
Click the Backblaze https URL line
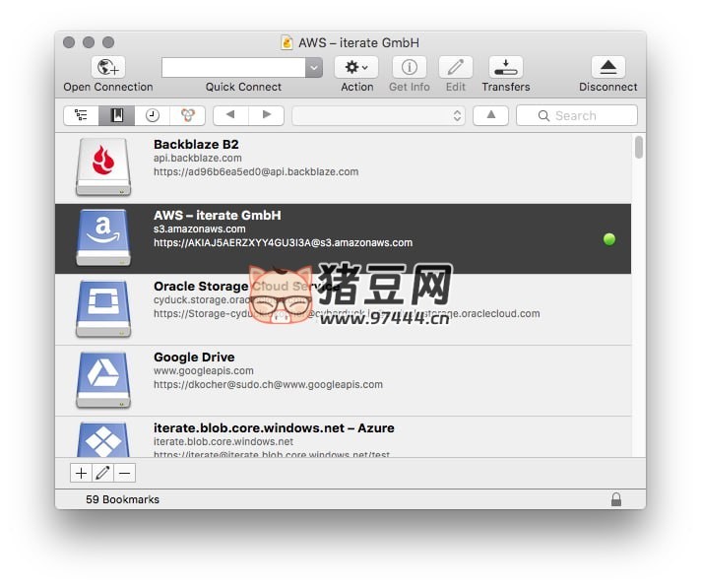click(256, 171)
